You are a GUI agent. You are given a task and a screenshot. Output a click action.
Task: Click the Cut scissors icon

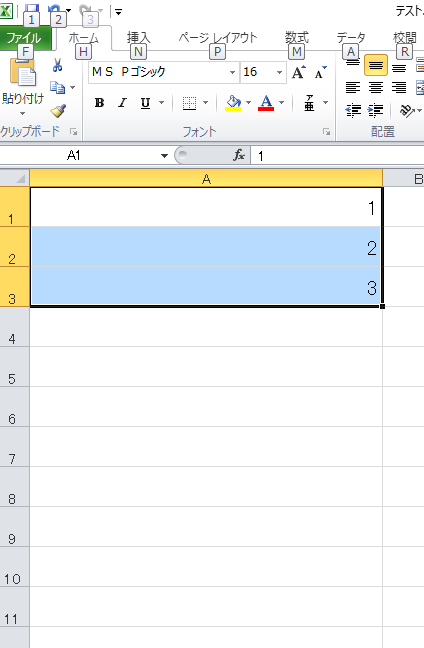(x=57, y=65)
